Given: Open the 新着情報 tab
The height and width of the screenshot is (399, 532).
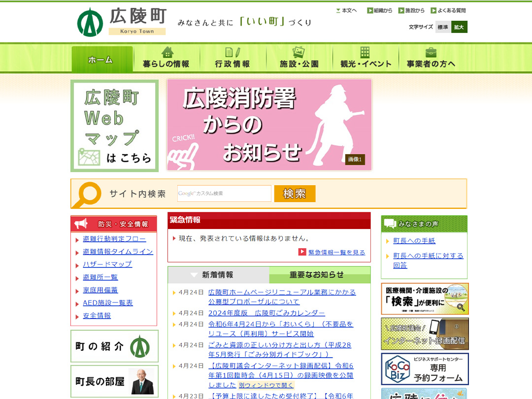Looking at the screenshot, I should pyautogui.click(x=219, y=275).
